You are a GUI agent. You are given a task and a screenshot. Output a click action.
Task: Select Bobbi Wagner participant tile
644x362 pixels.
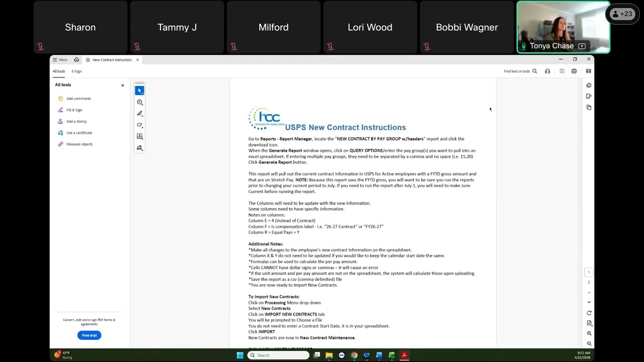click(x=467, y=27)
